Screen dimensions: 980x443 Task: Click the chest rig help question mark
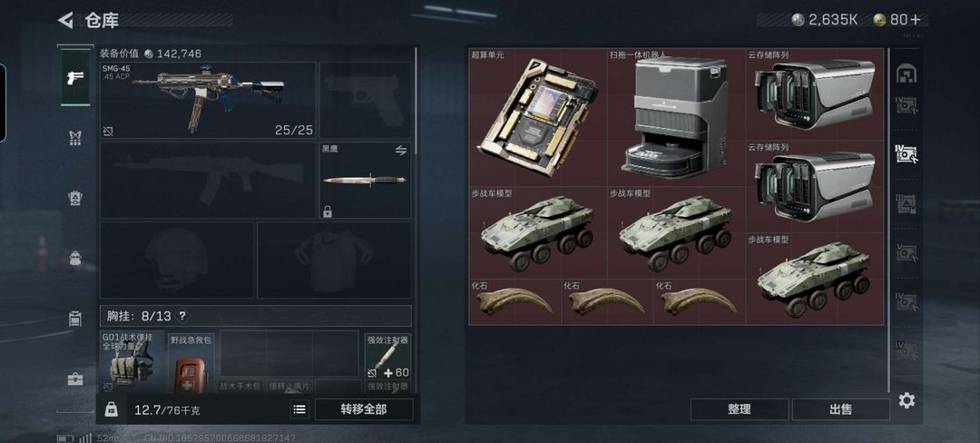pyautogui.click(x=181, y=316)
